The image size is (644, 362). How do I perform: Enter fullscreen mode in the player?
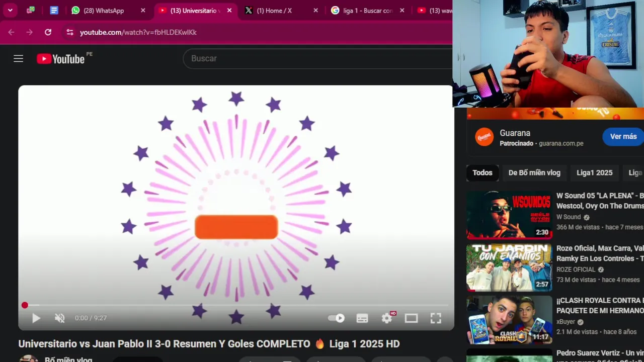pos(436,318)
